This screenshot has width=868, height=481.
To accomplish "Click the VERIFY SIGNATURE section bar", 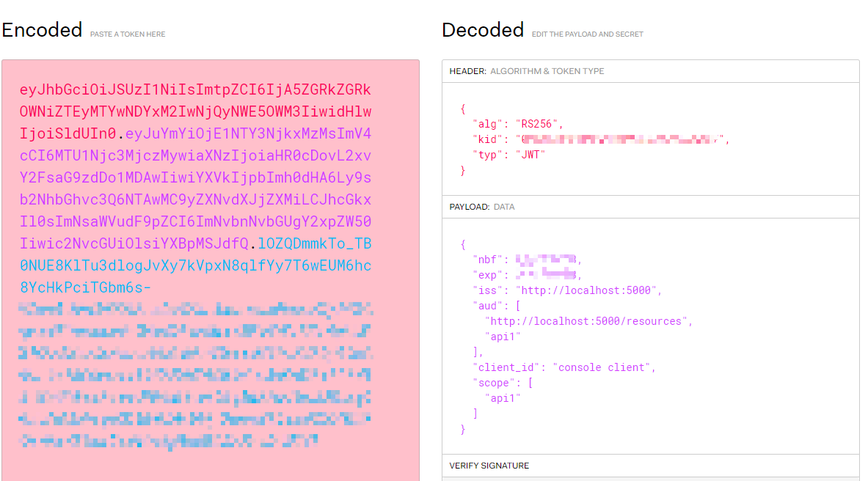I will coord(652,466).
